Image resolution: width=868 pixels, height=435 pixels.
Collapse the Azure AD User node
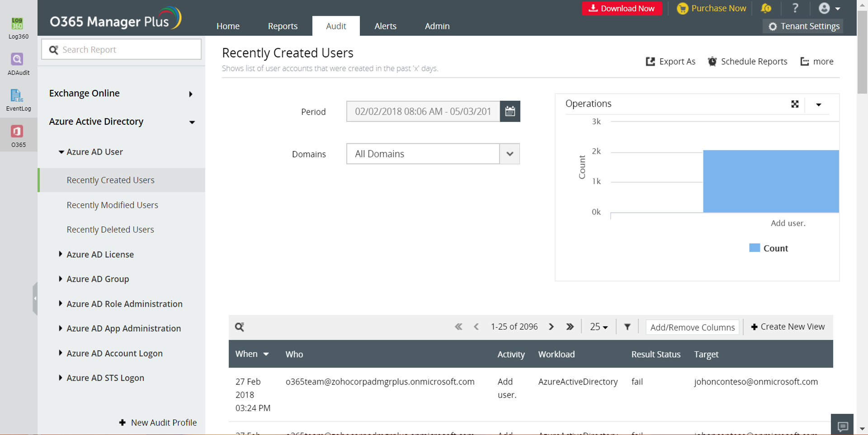[91, 152]
